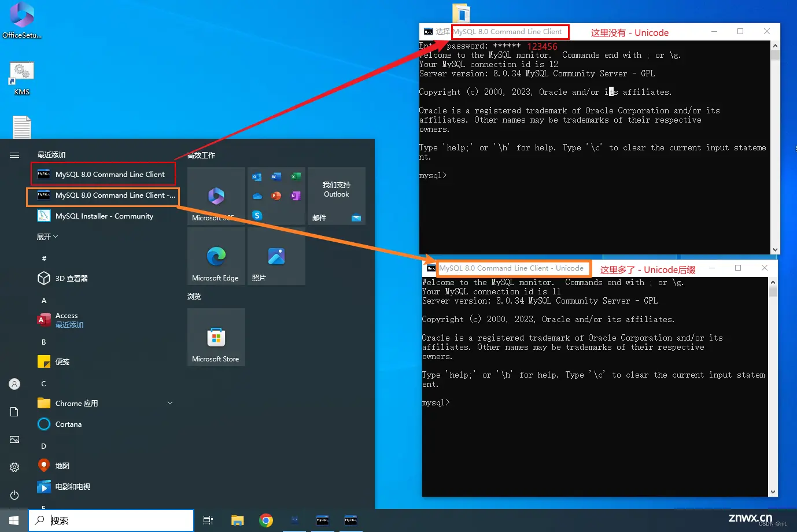Open MySQL Installer - Community
Image resolution: width=797 pixels, height=532 pixels.
coord(103,216)
